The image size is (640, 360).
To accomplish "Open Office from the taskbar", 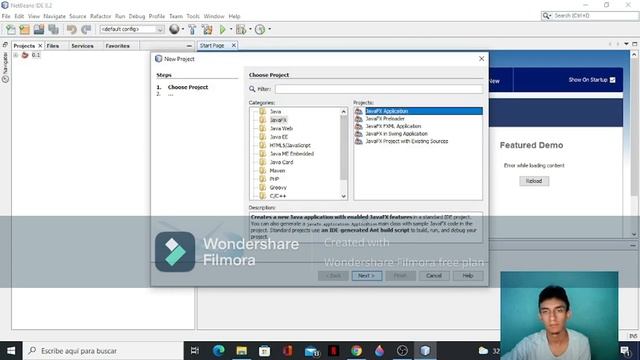I will (288, 351).
